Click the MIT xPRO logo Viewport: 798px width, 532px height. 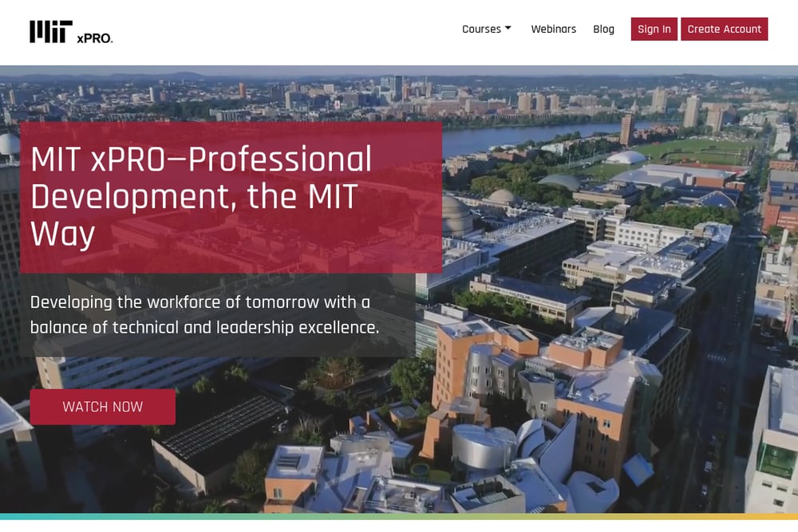[71, 32]
